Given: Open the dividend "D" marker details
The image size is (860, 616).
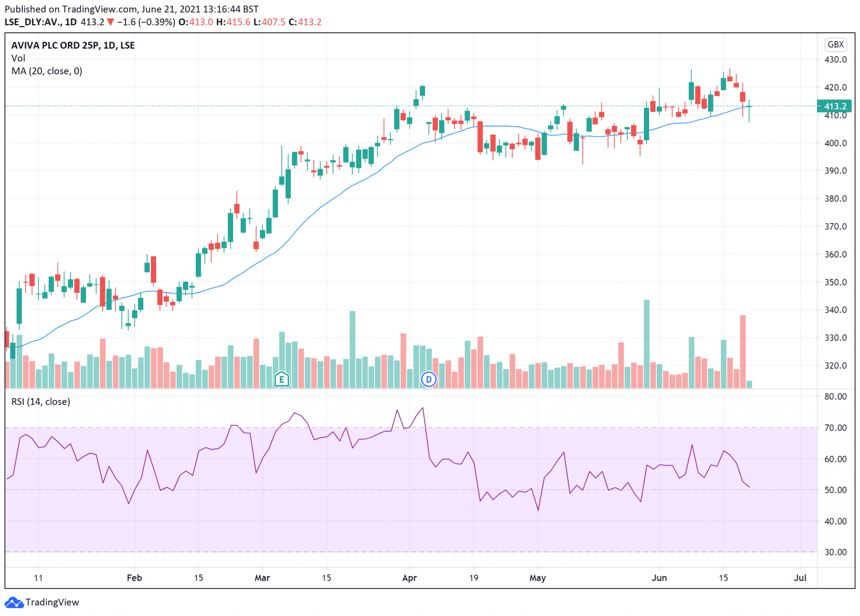Looking at the screenshot, I should point(429,379).
